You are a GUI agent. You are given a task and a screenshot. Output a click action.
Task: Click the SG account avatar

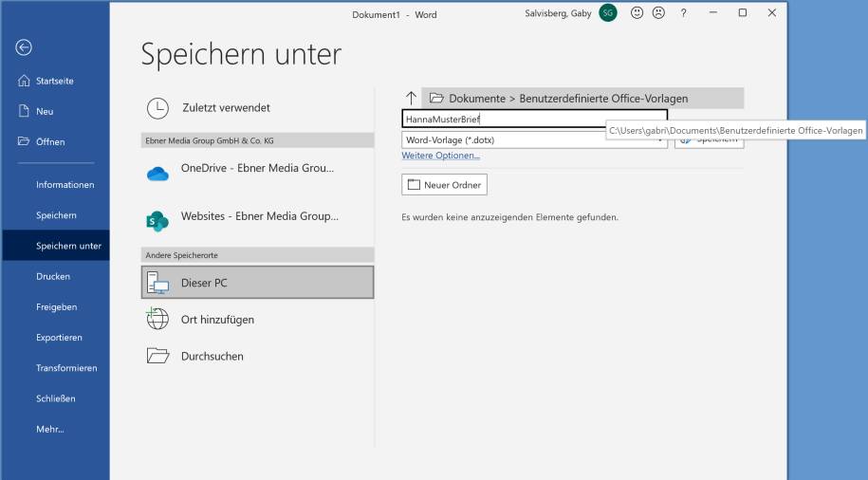coord(608,13)
